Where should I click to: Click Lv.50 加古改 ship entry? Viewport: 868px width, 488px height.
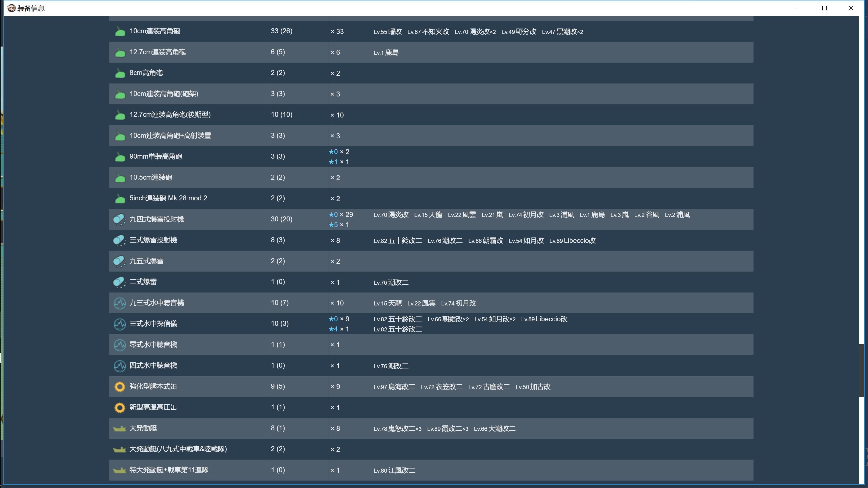tap(533, 387)
